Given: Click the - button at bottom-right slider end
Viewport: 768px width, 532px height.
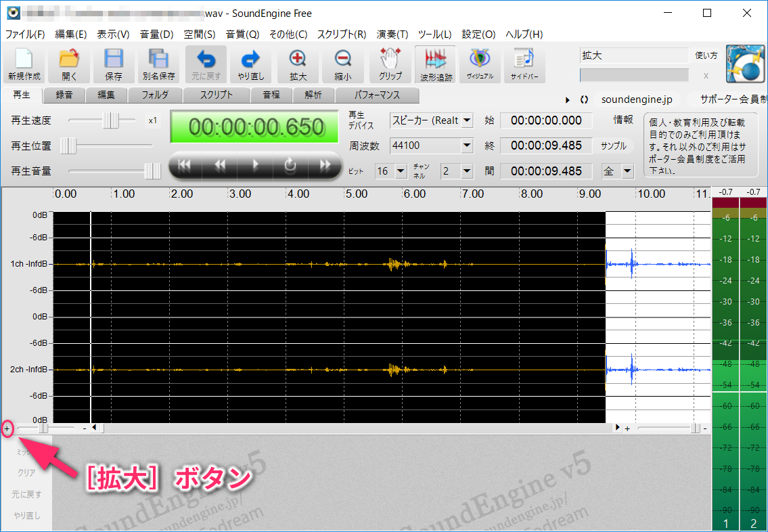Looking at the screenshot, I should coord(705,428).
